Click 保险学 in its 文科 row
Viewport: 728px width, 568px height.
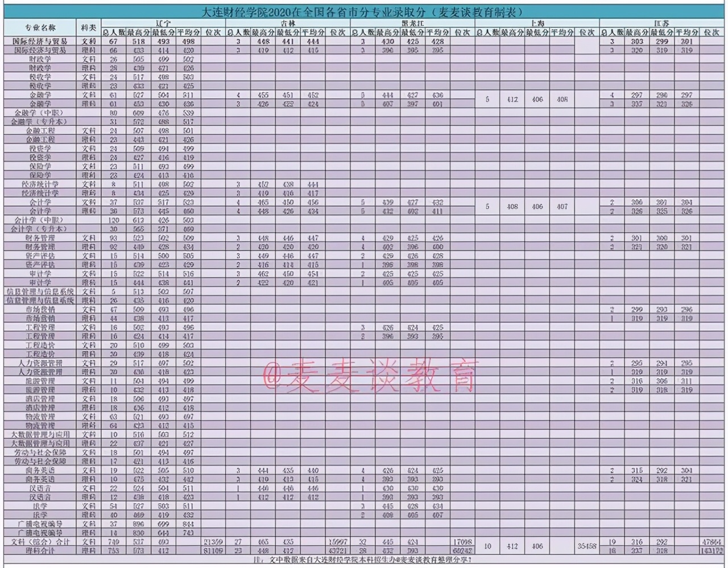click(40, 166)
